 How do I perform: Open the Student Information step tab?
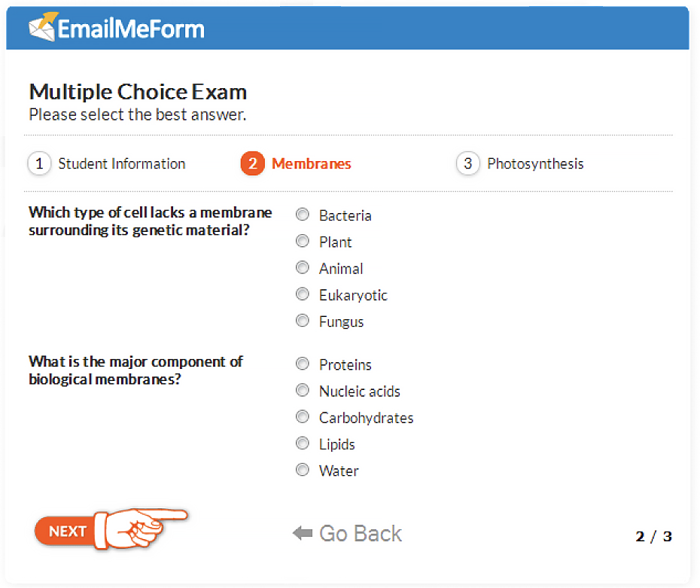(x=122, y=164)
